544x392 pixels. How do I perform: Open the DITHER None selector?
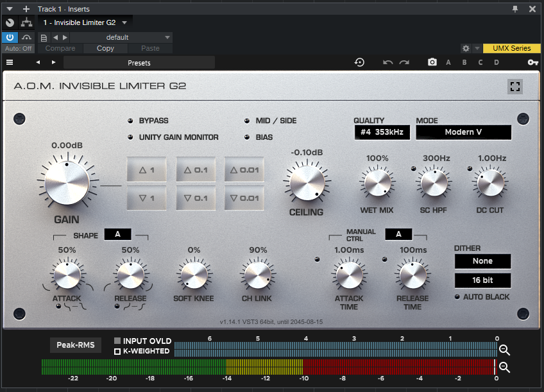click(x=482, y=261)
